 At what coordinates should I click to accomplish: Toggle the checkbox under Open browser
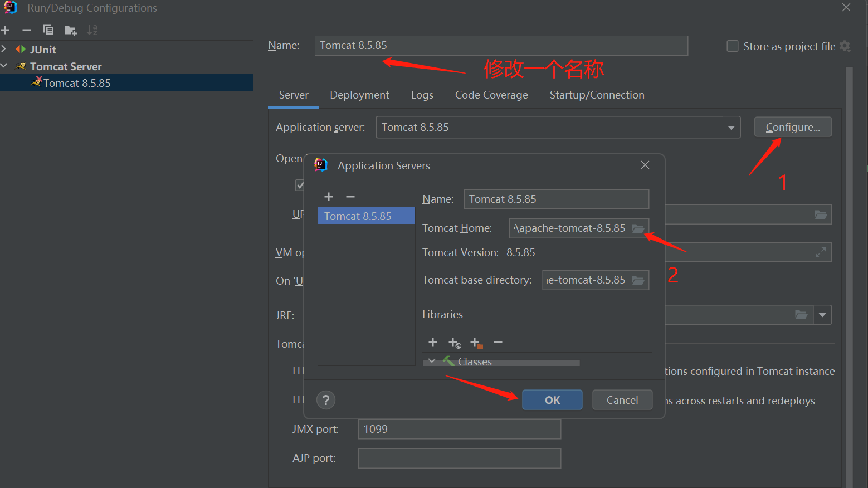[300, 185]
